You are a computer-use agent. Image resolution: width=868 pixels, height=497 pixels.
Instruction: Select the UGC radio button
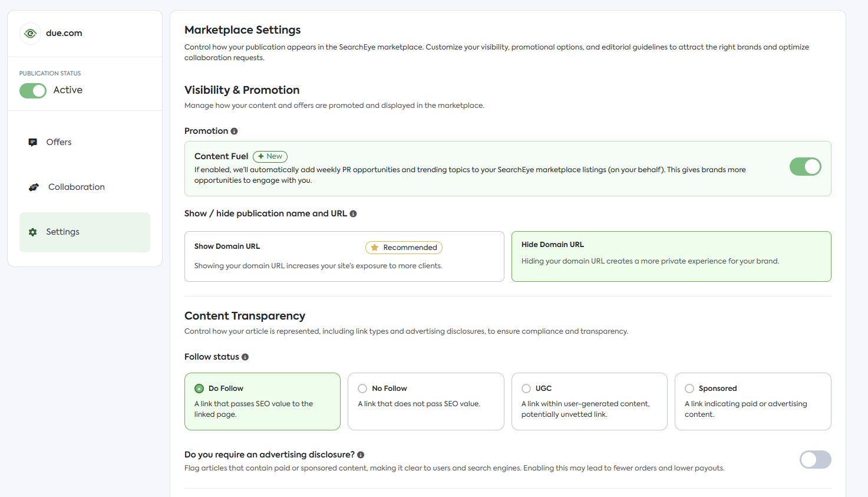coord(526,389)
